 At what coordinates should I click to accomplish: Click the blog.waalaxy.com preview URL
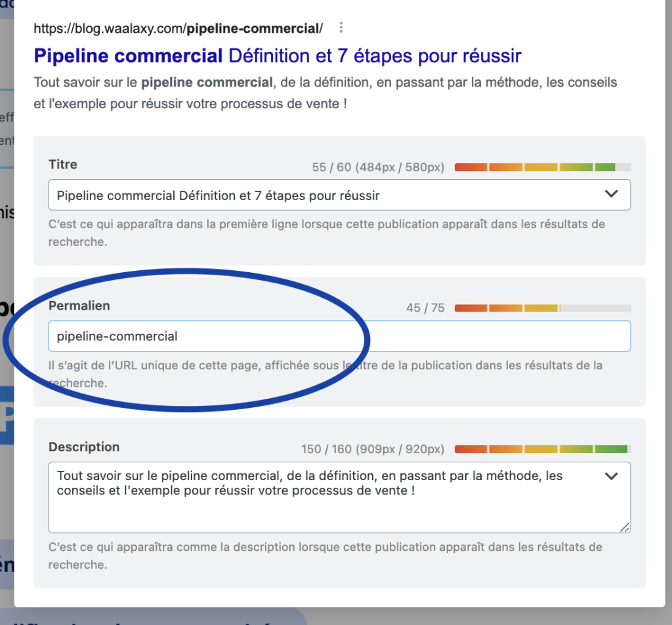point(178,29)
